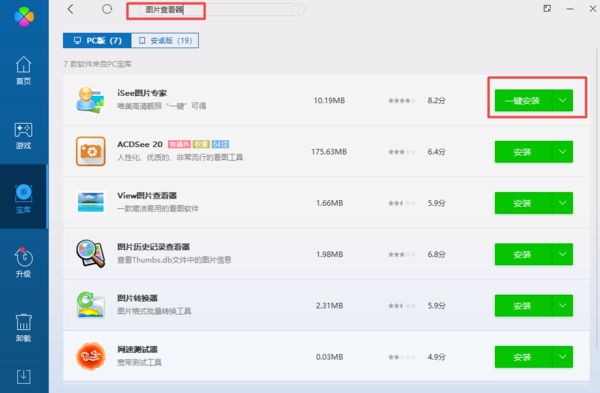Image resolution: width=600 pixels, height=393 pixels.
Task: Click 一键安装 for iSee图片专家
Action: pos(523,101)
